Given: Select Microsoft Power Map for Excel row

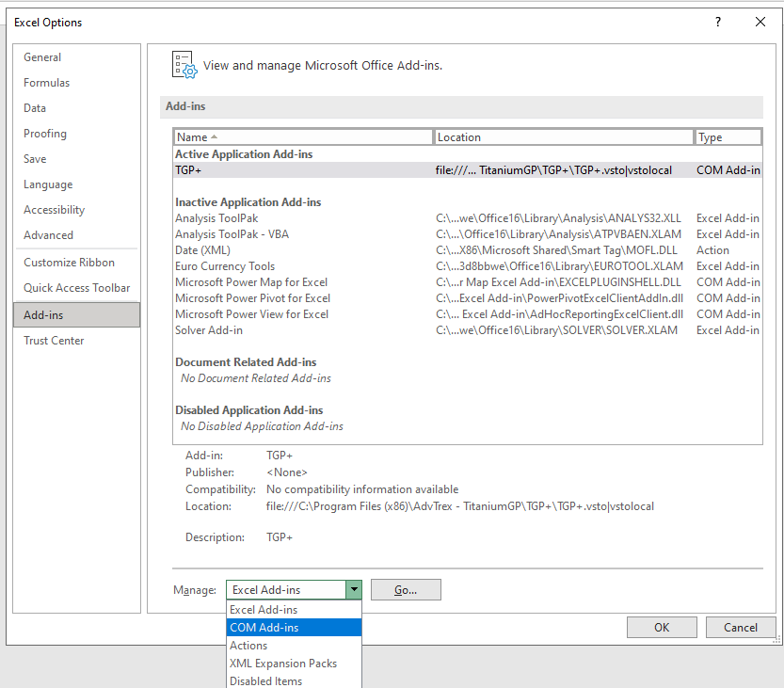Looking at the screenshot, I should [468, 282].
